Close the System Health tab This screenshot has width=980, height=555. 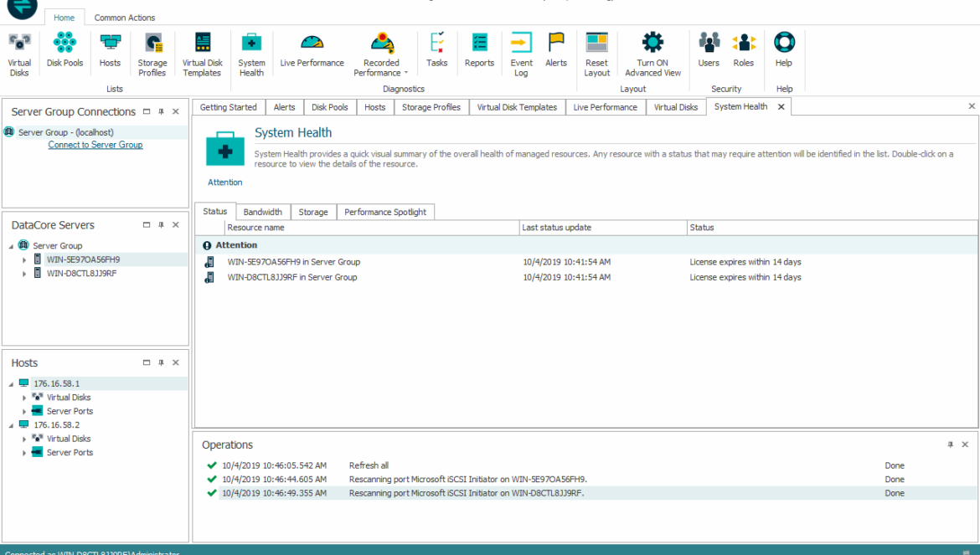[x=781, y=107]
